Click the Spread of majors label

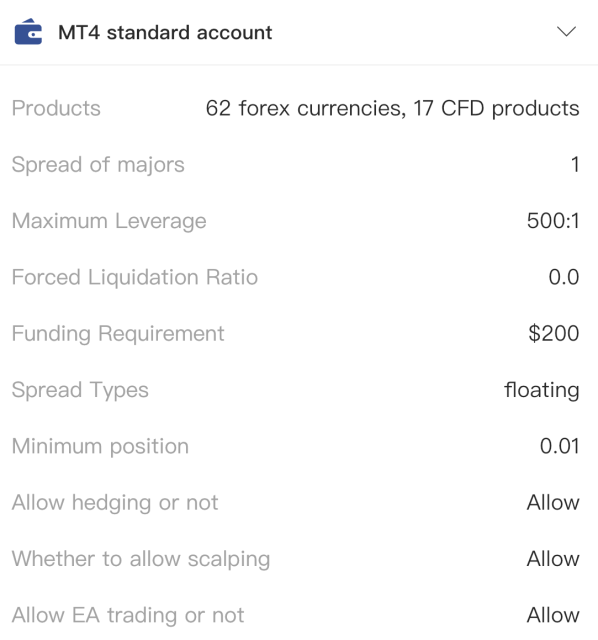(x=98, y=165)
